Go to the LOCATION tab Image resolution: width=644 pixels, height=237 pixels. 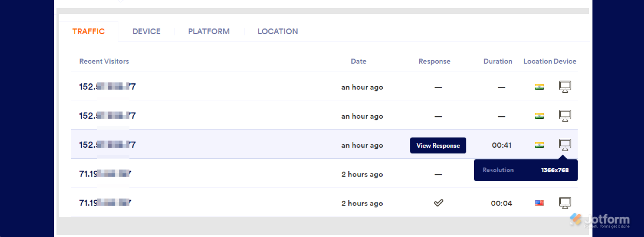click(278, 31)
